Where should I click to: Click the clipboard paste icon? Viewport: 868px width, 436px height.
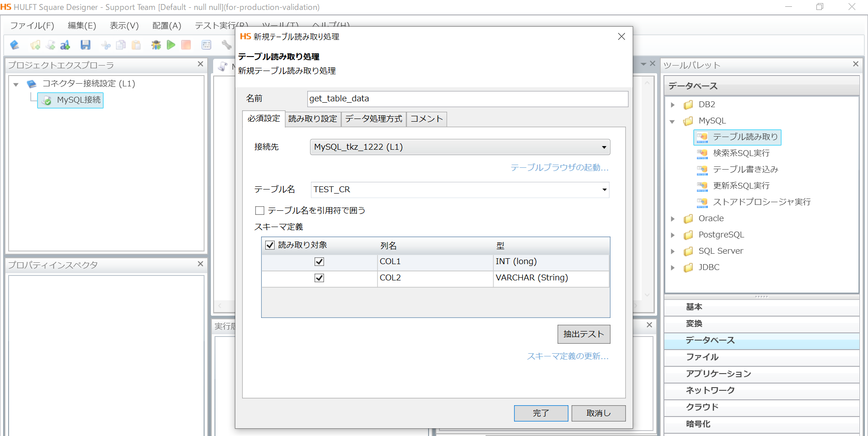(x=136, y=45)
